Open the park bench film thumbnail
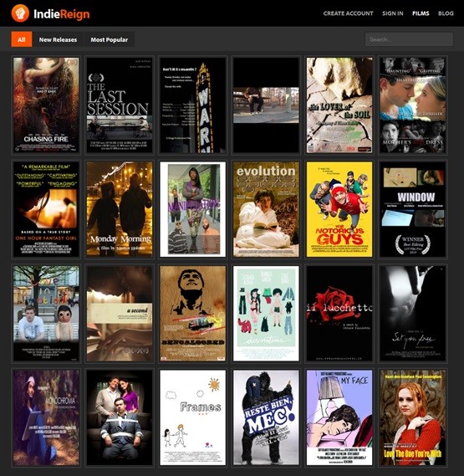Image resolution: width=464 pixels, height=476 pixels. coord(266,105)
